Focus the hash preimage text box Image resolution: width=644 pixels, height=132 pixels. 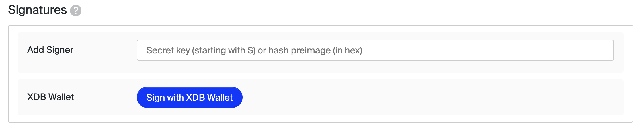[375, 50]
